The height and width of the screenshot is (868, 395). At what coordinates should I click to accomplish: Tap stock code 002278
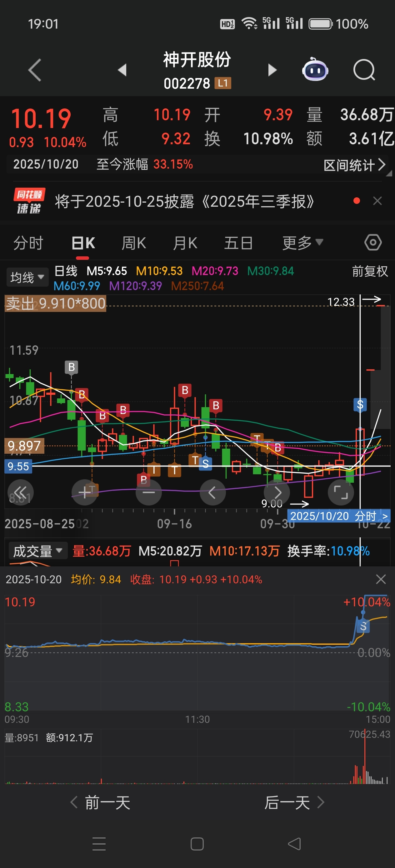tap(187, 83)
